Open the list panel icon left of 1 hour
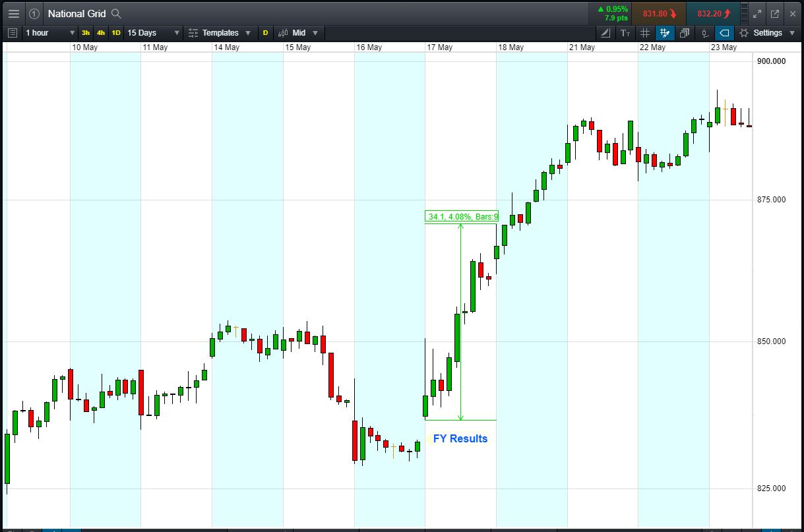Viewport: 804px width, 532px height. pyautogui.click(x=13, y=32)
